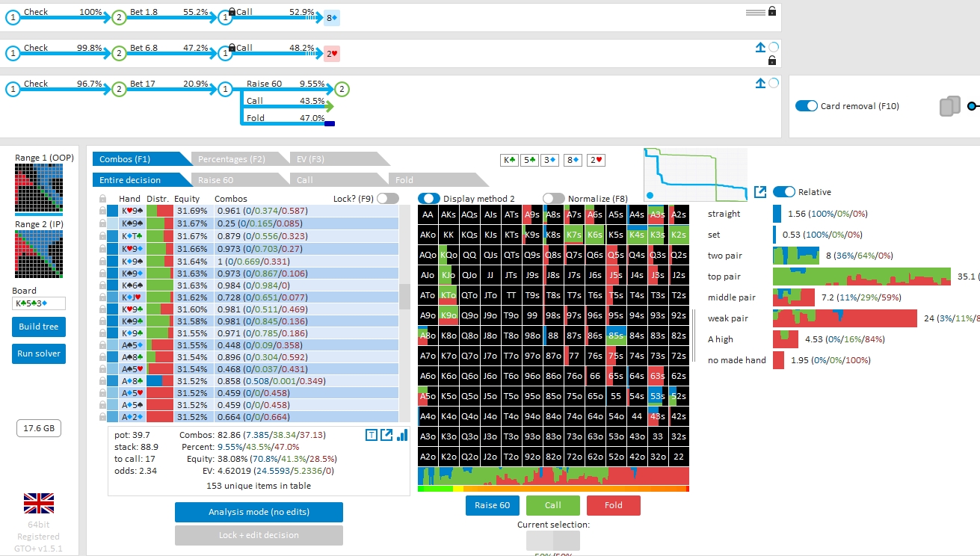980x556 pixels.
Task: Click the equity graph thumbnail
Action: point(695,175)
